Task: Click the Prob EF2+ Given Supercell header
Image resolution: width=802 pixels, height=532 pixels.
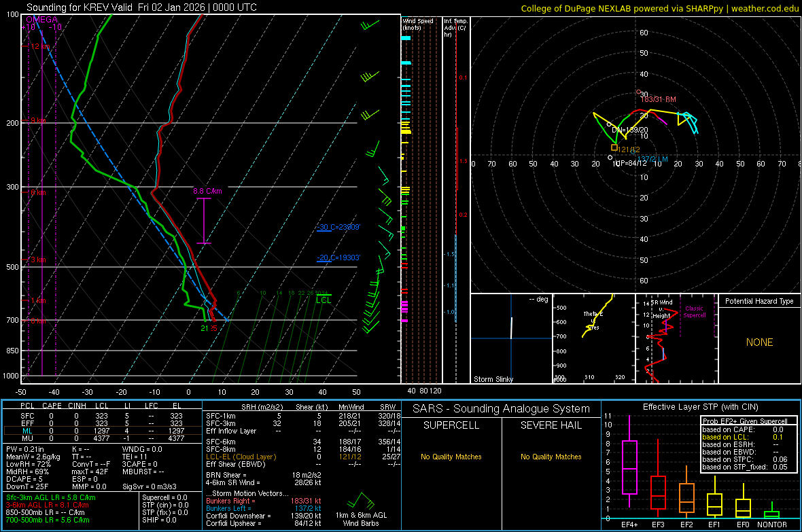Action: 745,421
